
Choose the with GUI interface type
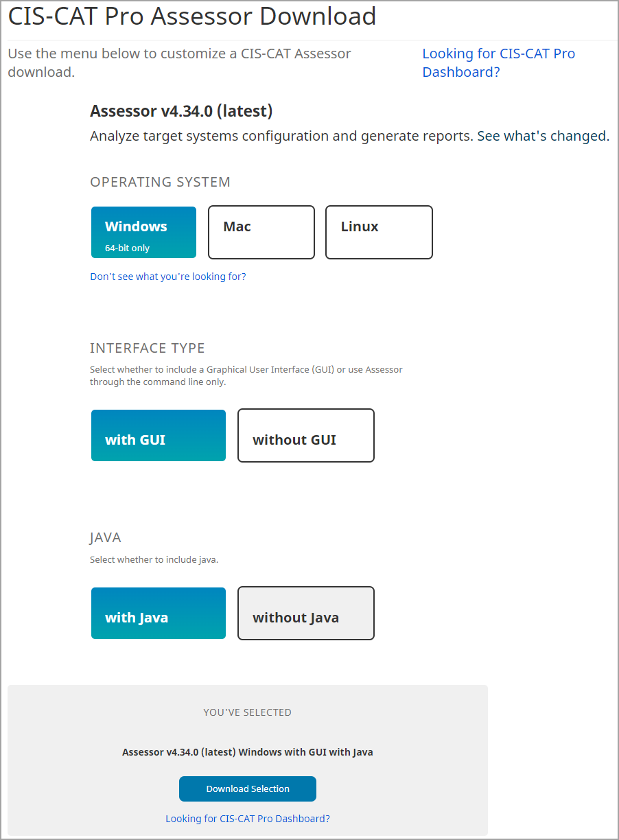click(x=158, y=435)
